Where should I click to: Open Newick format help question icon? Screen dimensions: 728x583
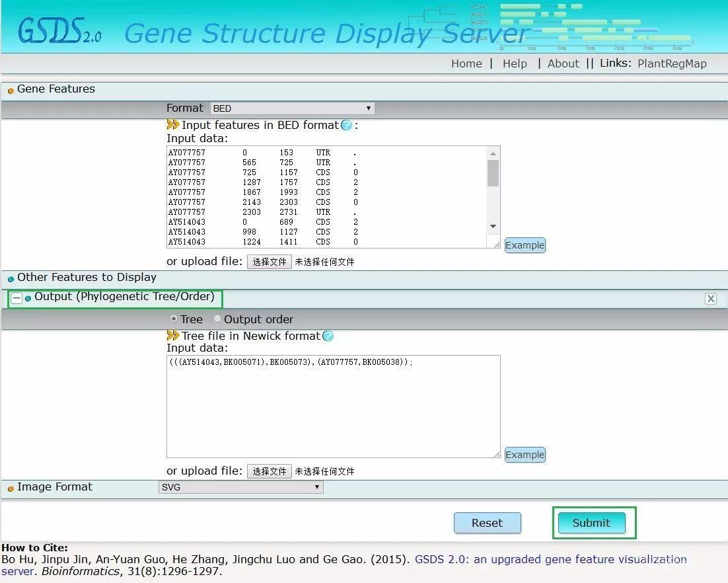click(x=328, y=336)
